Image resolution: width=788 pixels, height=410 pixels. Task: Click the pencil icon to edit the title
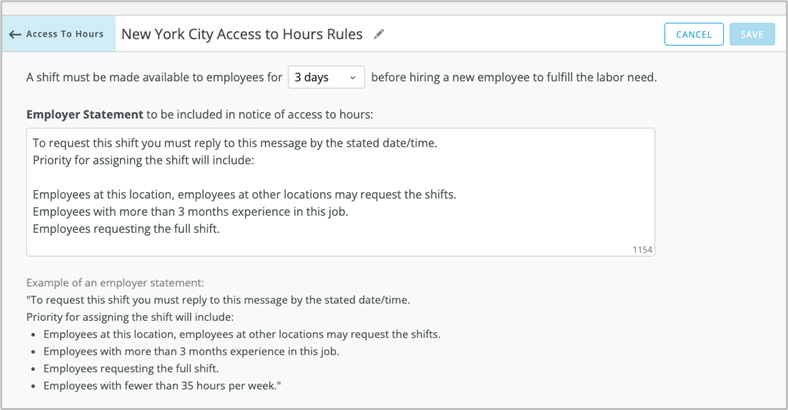[x=379, y=34]
